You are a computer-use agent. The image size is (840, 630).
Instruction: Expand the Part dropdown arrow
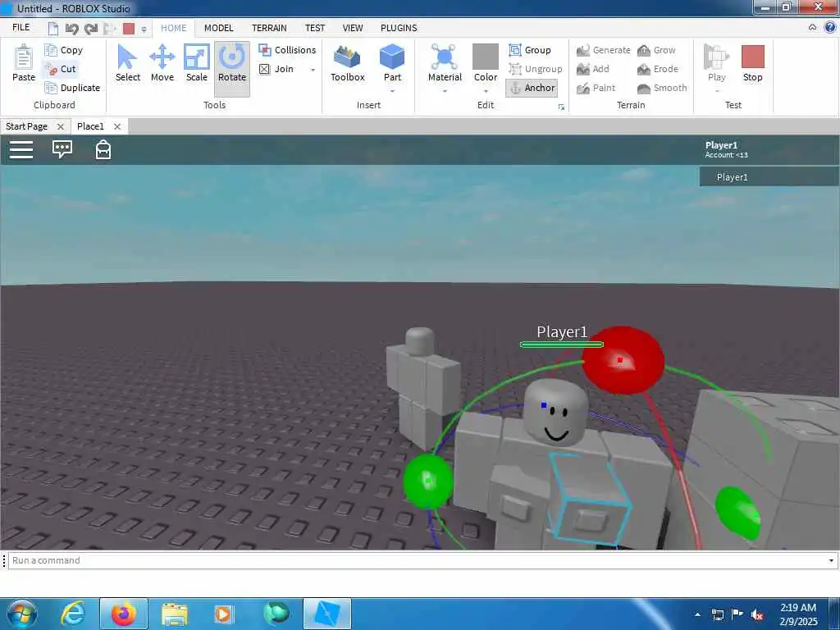coord(392,91)
